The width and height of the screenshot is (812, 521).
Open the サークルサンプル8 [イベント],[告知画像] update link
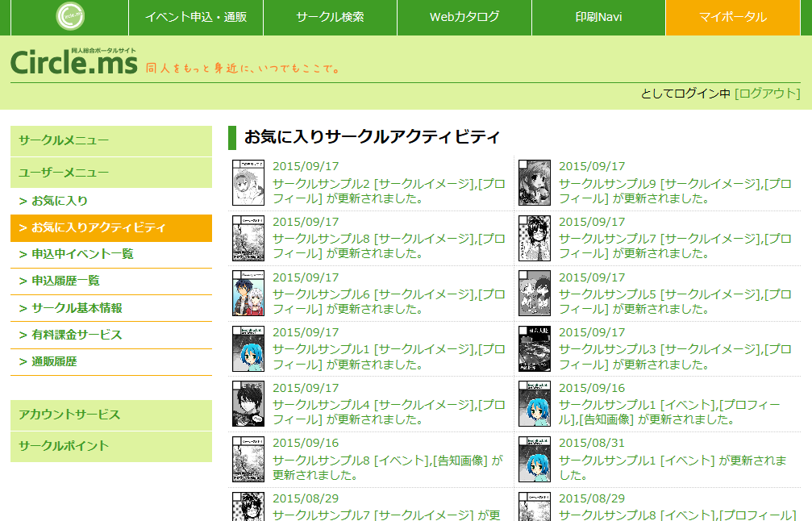click(x=388, y=468)
